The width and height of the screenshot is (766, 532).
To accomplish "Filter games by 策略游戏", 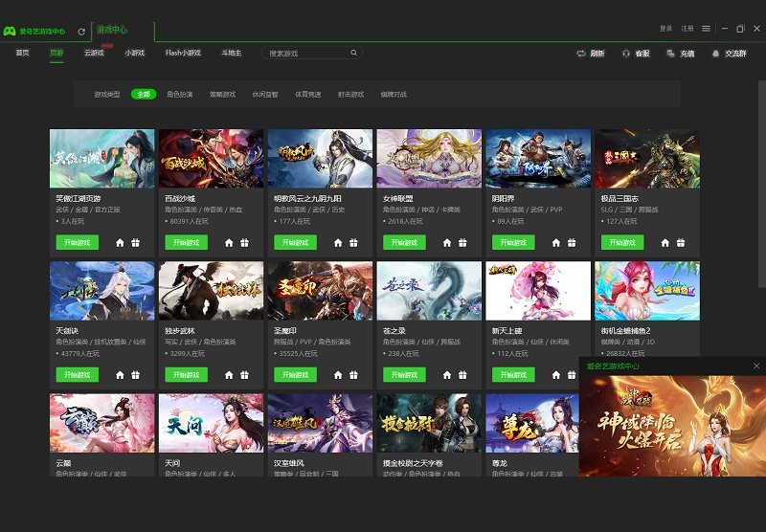I will click(222, 95).
